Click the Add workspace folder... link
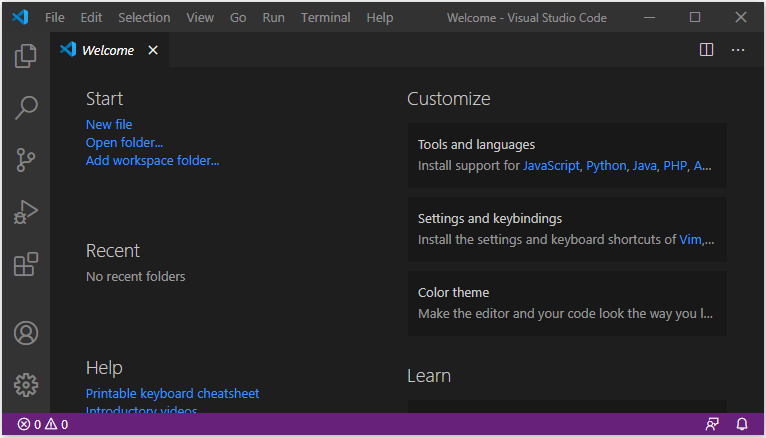Image resolution: width=766 pixels, height=438 pixels. 152,161
